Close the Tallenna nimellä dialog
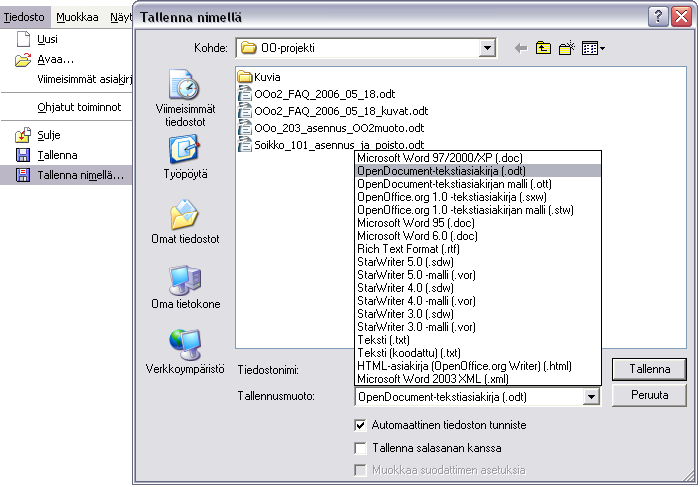700x487 pixels. point(681,17)
